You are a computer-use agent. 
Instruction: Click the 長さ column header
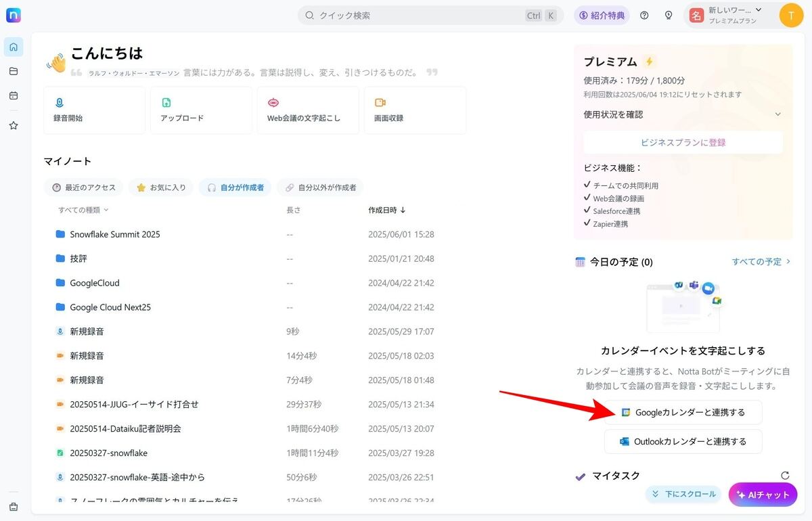[293, 210]
